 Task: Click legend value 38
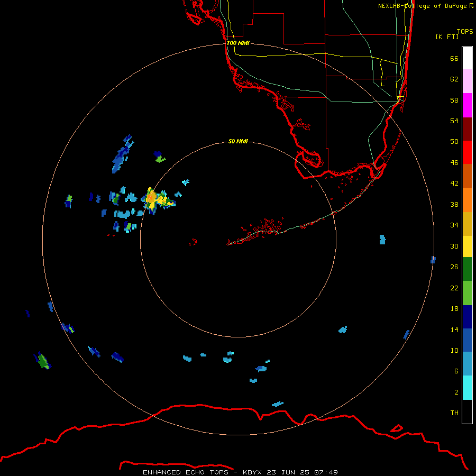pyautogui.click(x=454, y=205)
